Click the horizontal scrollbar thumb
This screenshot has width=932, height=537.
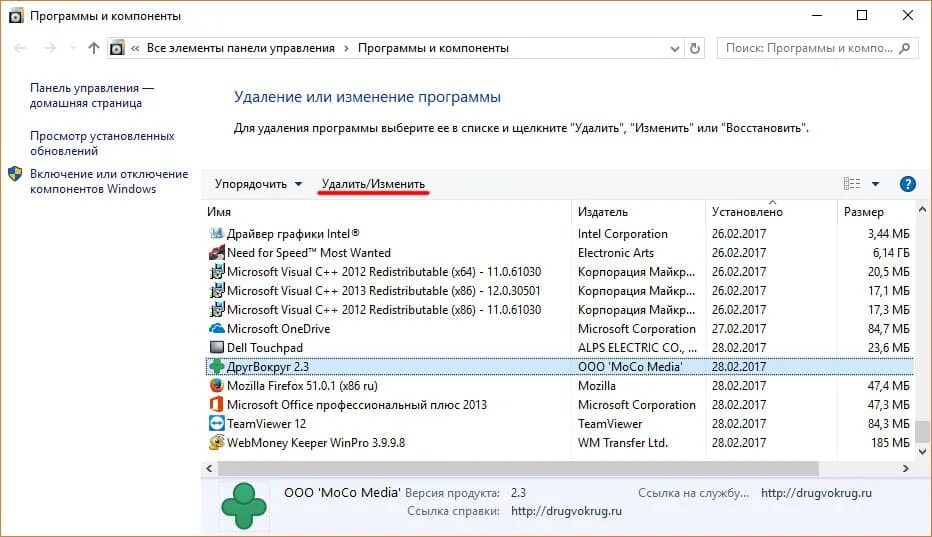coord(518,469)
